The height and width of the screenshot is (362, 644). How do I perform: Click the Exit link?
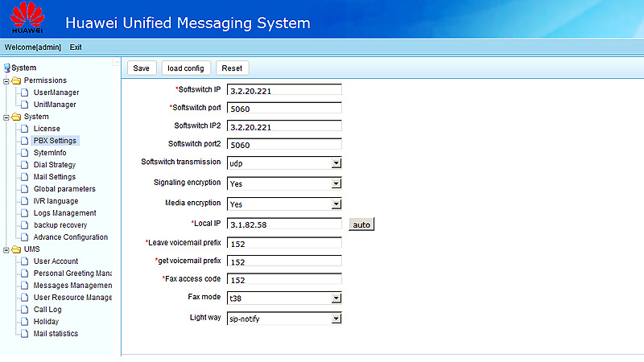76,47
